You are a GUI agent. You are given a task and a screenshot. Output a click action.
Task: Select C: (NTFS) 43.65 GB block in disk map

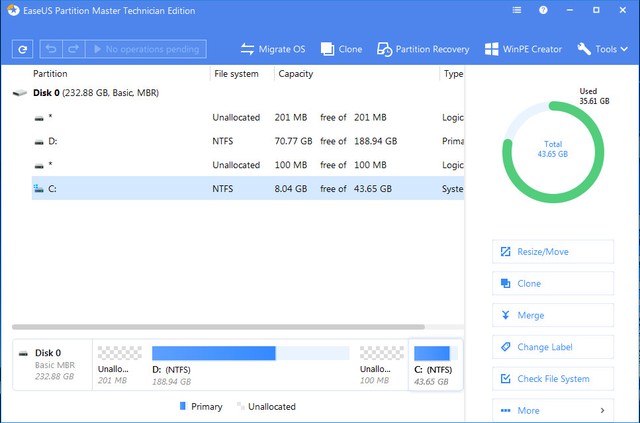coord(436,365)
